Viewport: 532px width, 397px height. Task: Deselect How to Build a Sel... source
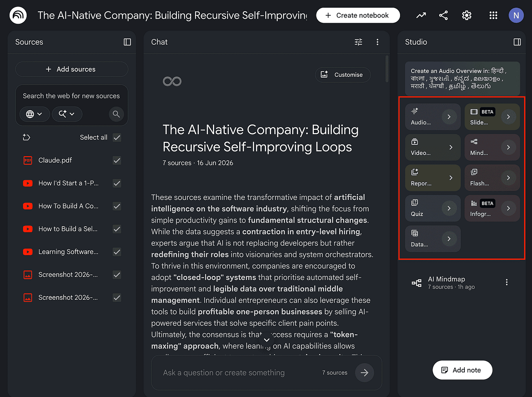coord(117,229)
